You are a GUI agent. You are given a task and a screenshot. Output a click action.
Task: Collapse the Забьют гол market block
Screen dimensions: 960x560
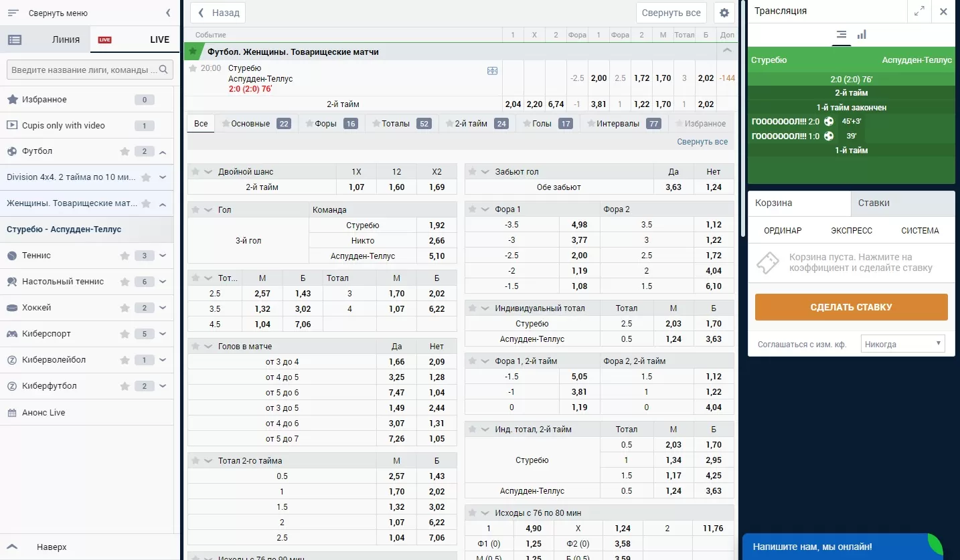(485, 172)
